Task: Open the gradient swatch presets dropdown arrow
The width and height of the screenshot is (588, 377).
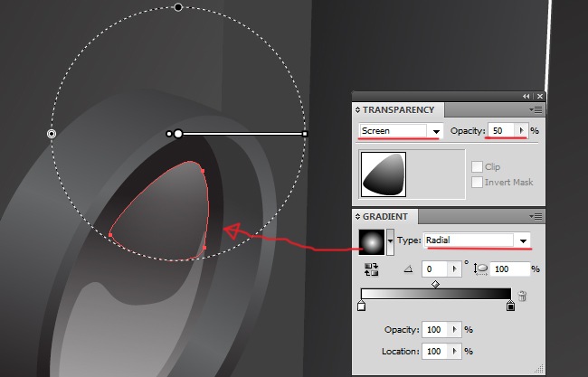Action: click(x=390, y=241)
